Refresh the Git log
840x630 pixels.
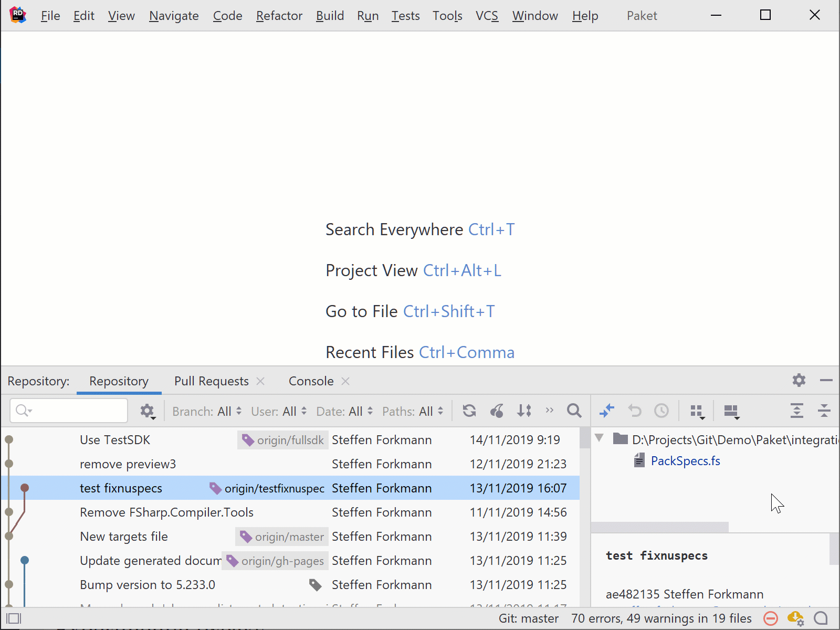469,411
